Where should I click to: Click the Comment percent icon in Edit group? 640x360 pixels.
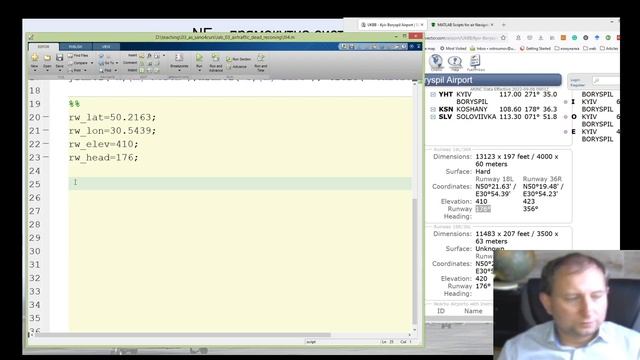(142, 63)
